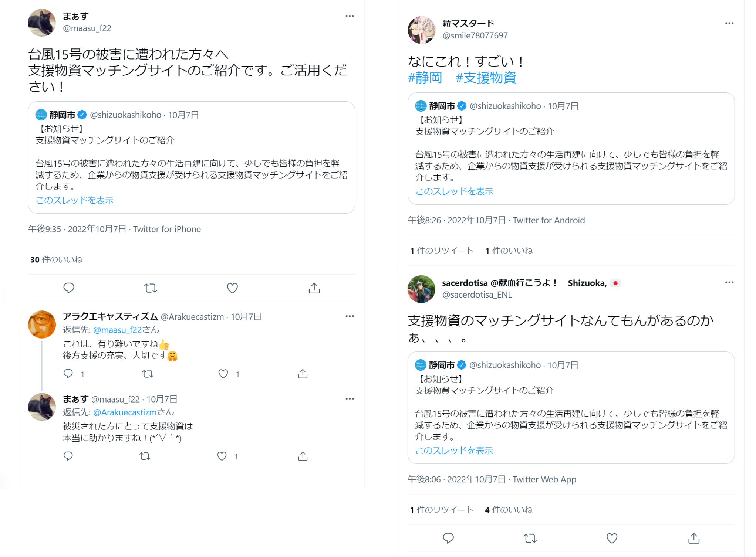Reply to アラクエキャスティズム's comment
The height and width of the screenshot is (557, 756).
(x=69, y=374)
